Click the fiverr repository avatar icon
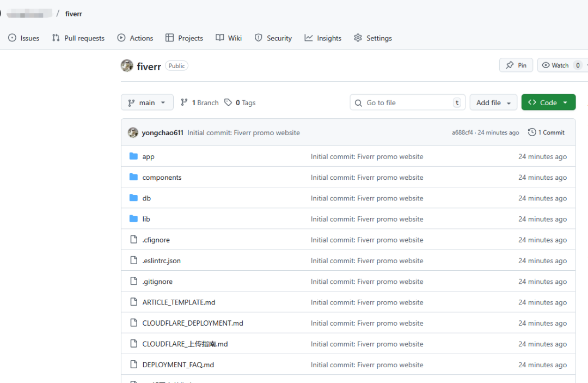This screenshot has width=588, height=383. 127,66
